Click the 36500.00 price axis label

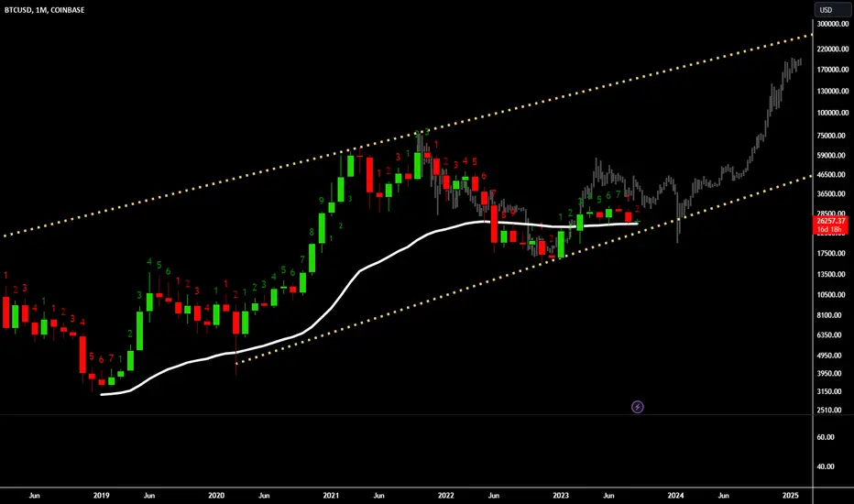coord(833,194)
